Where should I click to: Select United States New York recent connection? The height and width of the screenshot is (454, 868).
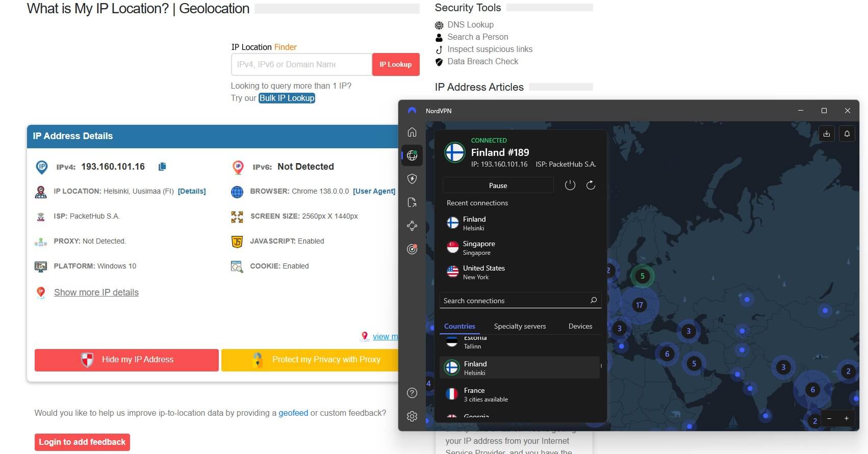(520, 272)
